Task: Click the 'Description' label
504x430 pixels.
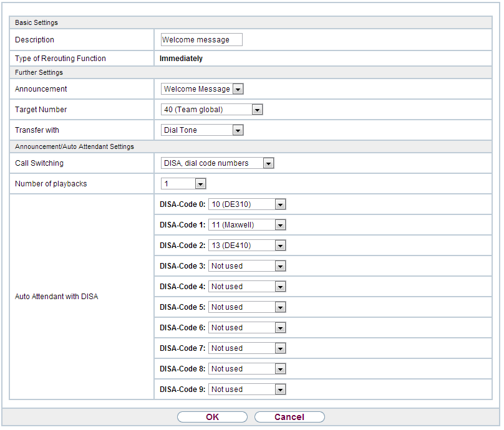Action: [34, 40]
